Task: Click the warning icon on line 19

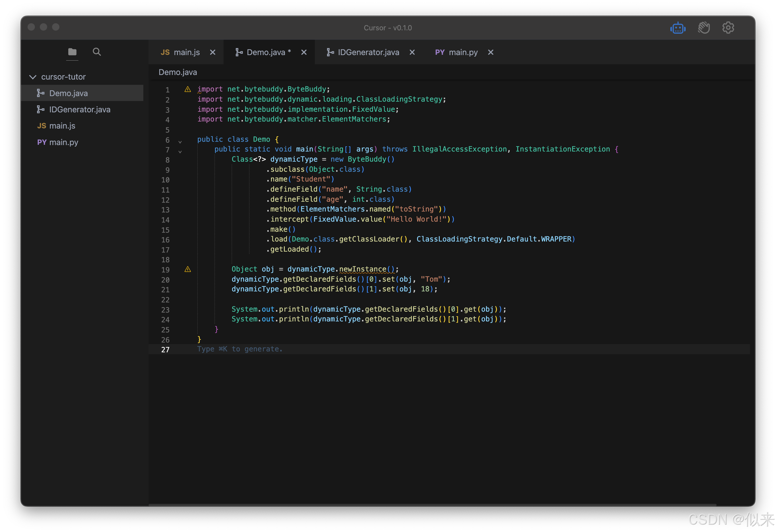Action: coord(188,269)
